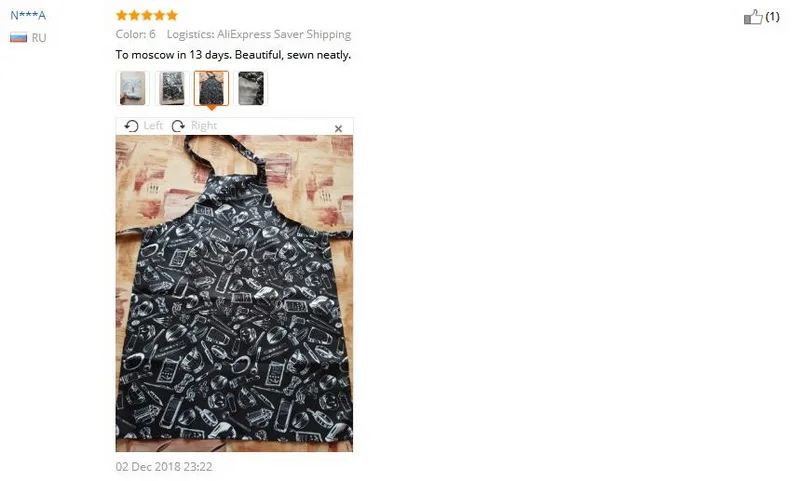This screenshot has height=481, width=800.
Task: Click the helpful vote count (1)
Action: [772, 17]
